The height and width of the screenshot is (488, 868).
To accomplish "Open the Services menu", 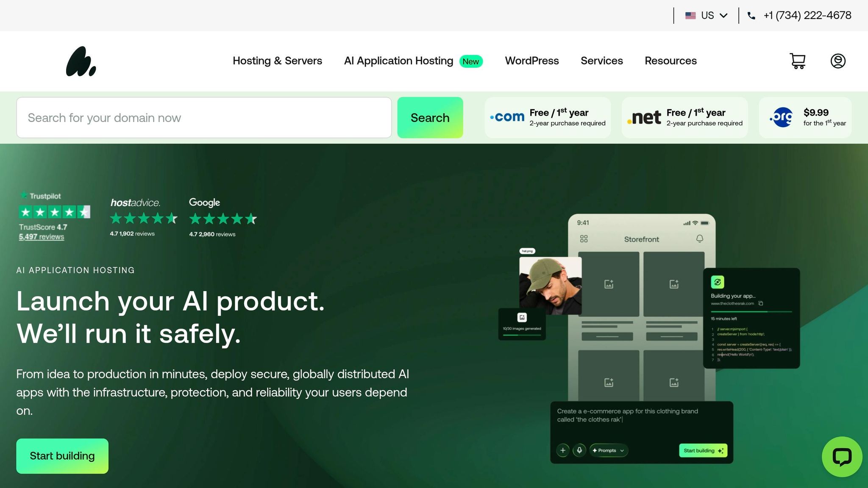I will click(602, 61).
